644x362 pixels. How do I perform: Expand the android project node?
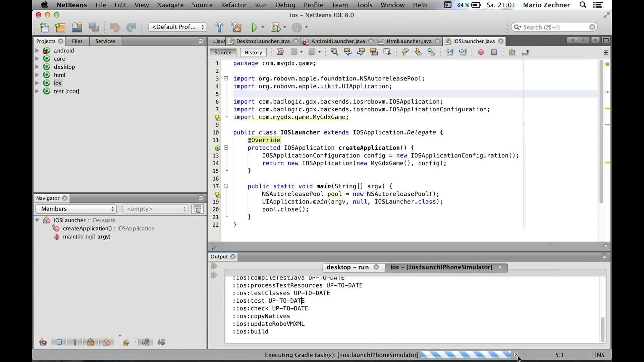[x=37, y=50]
